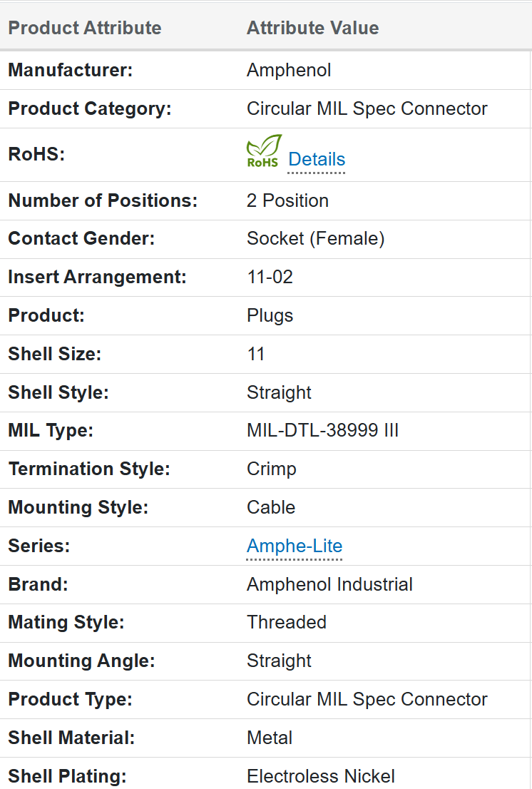
Task: Click the Mounting Angle label
Action: [81, 661]
